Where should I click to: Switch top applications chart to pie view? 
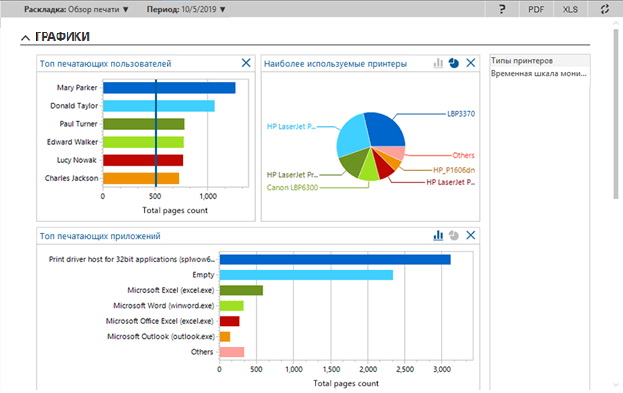tap(454, 235)
